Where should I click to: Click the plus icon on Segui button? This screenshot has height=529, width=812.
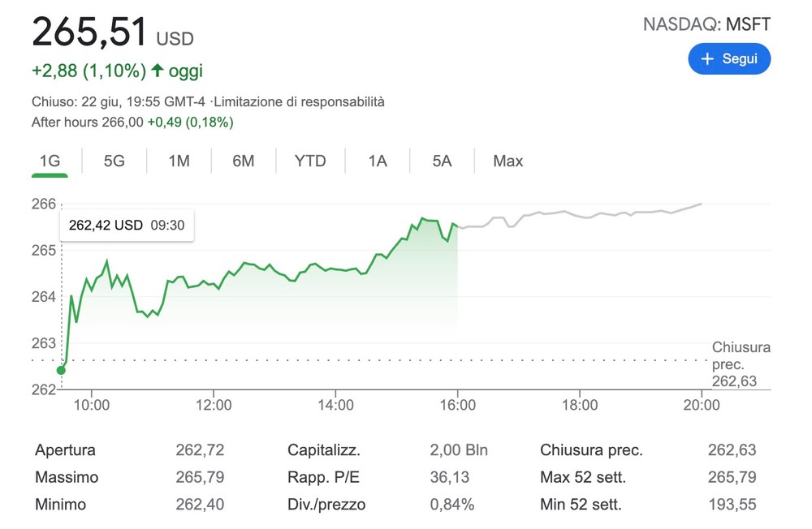click(707, 59)
